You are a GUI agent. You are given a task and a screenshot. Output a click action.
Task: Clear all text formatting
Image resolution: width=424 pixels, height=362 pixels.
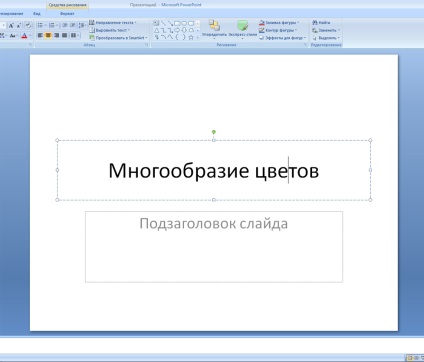(28, 25)
